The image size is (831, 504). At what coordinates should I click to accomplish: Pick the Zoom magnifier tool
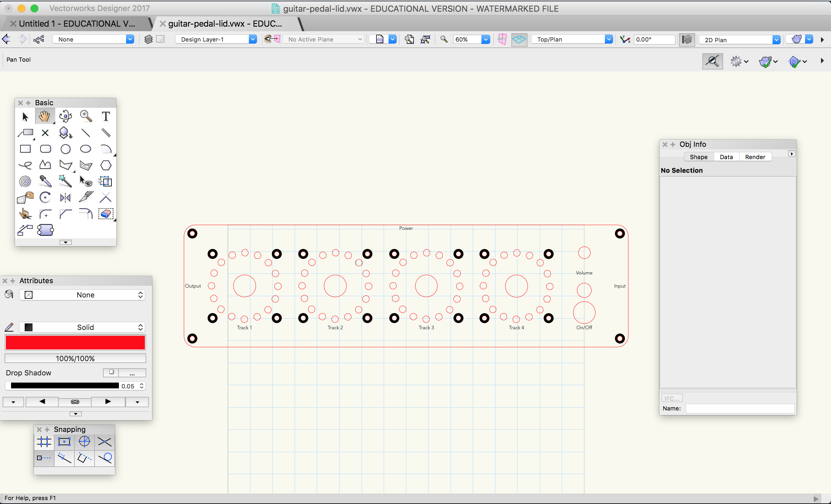(x=86, y=117)
